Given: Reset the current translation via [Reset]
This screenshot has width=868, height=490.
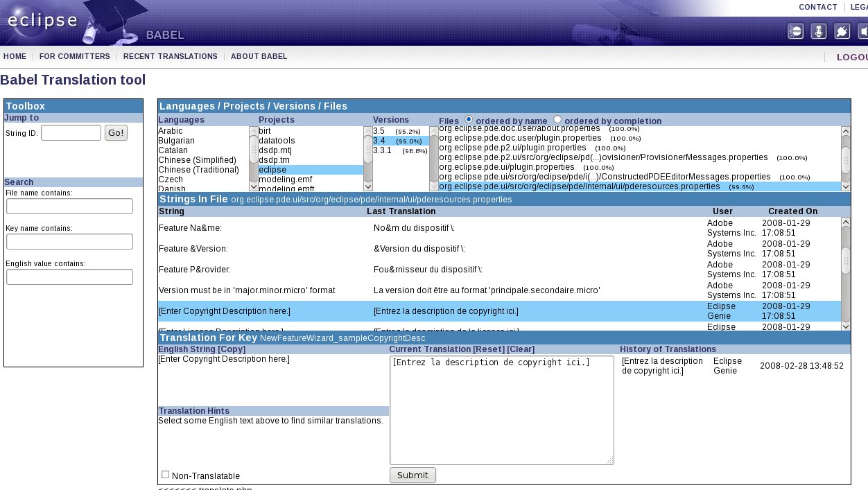Looking at the screenshot, I should pos(489,349).
